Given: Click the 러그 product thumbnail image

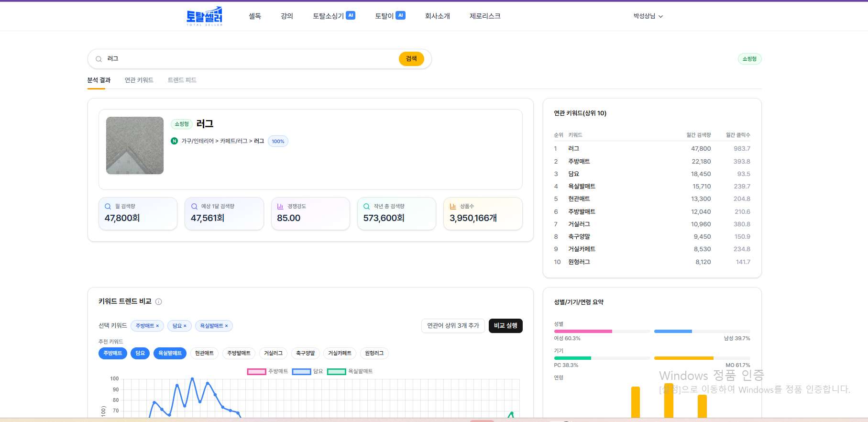Looking at the screenshot, I should (135, 145).
